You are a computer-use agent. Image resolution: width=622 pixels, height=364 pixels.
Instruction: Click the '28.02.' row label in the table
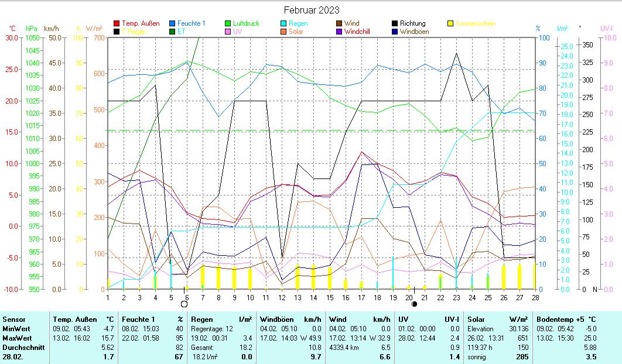(x=12, y=356)
